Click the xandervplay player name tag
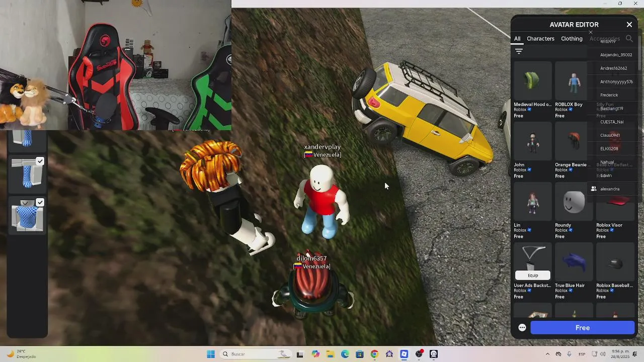The image size is (644, 362). click(322, 147)
